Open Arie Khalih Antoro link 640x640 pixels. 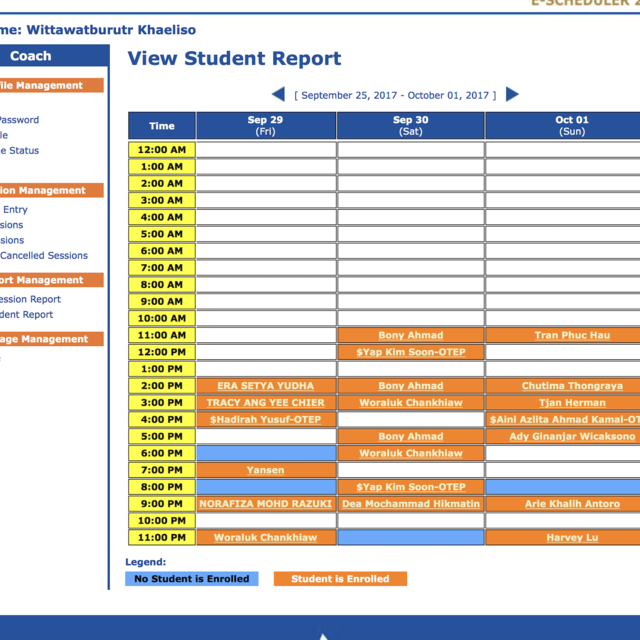click(x=572, y=504)
